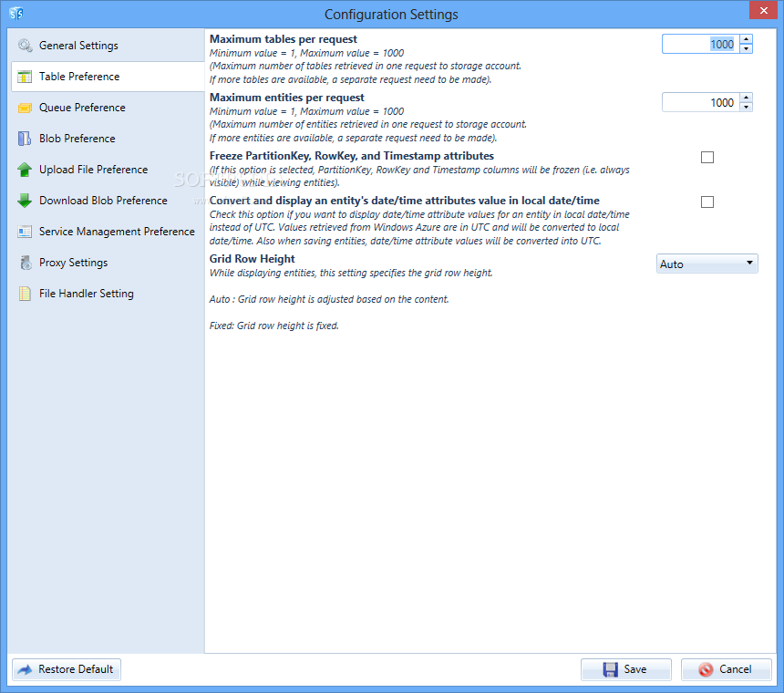Viewport: 784px width, 693px height.
Task: Click the File Handler Setting notepad icon
Action: (x=25, y=294)
